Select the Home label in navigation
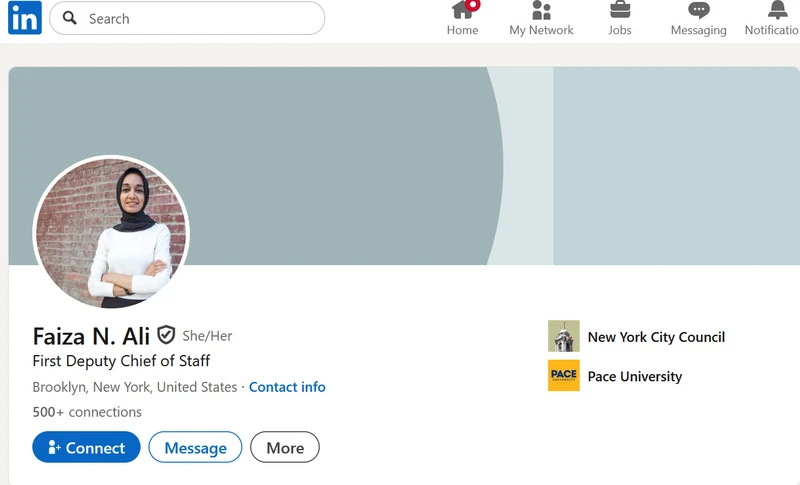The image size is (800, 485). tap(462, 30)
